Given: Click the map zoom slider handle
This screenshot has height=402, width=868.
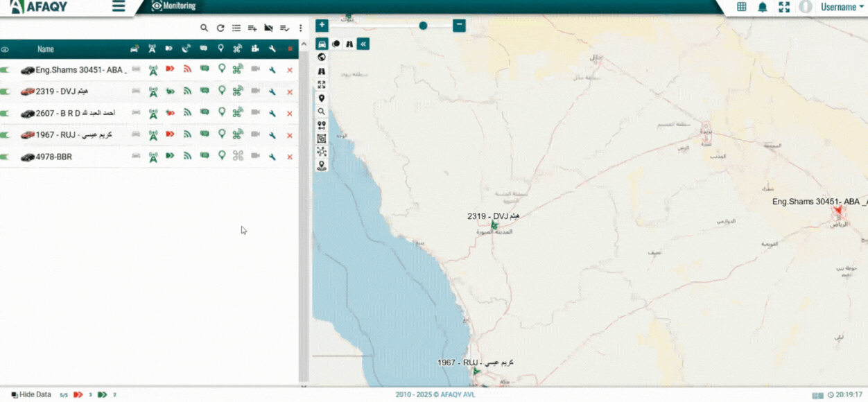Looking at the screenshot, I should [423, 26].
